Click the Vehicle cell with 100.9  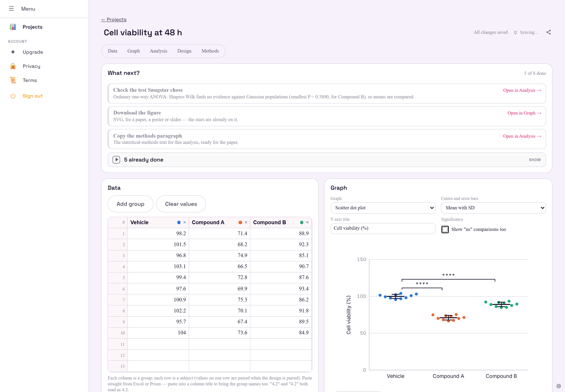pyautogui.click(x=158, y=300)
